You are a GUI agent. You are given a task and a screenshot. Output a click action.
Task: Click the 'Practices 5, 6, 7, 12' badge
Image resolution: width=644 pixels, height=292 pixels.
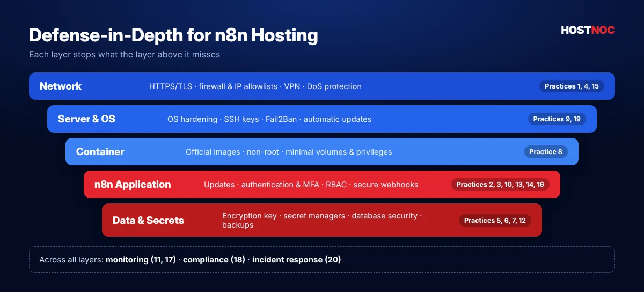[495, 220]
